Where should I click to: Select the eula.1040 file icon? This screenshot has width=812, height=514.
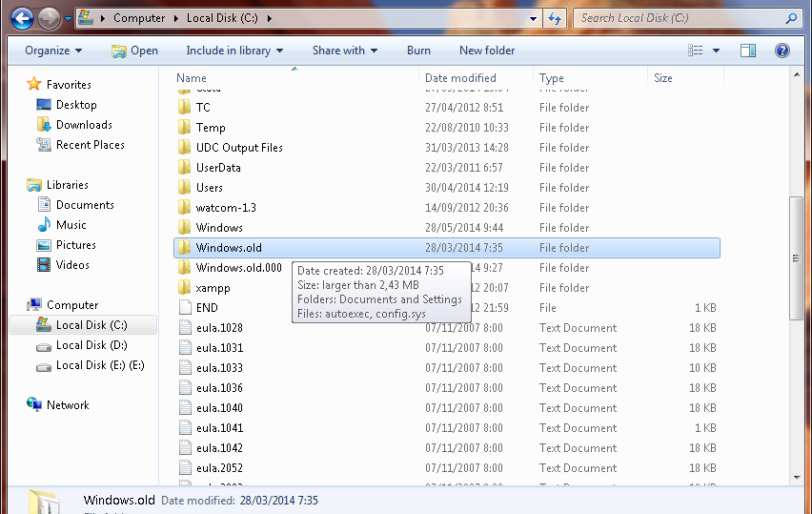click(x=185, y=408)
